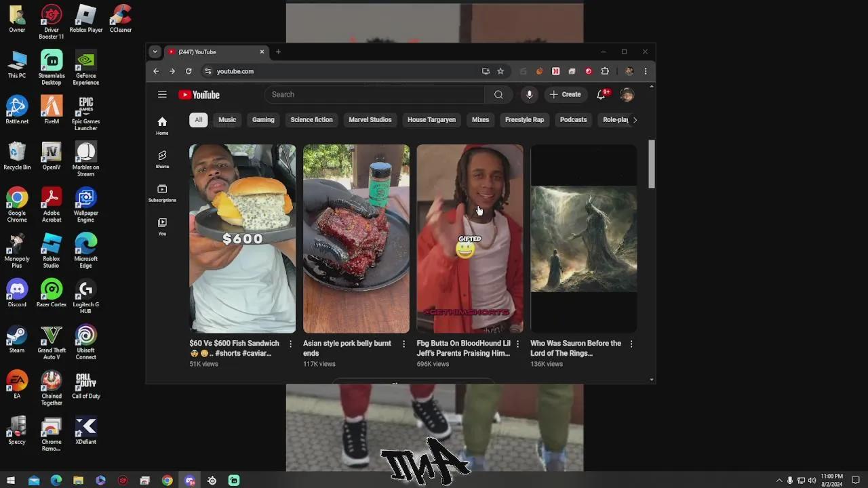Select the All filter chip
The width and height of the screenshot is (868, 488).
pos(198,120)
